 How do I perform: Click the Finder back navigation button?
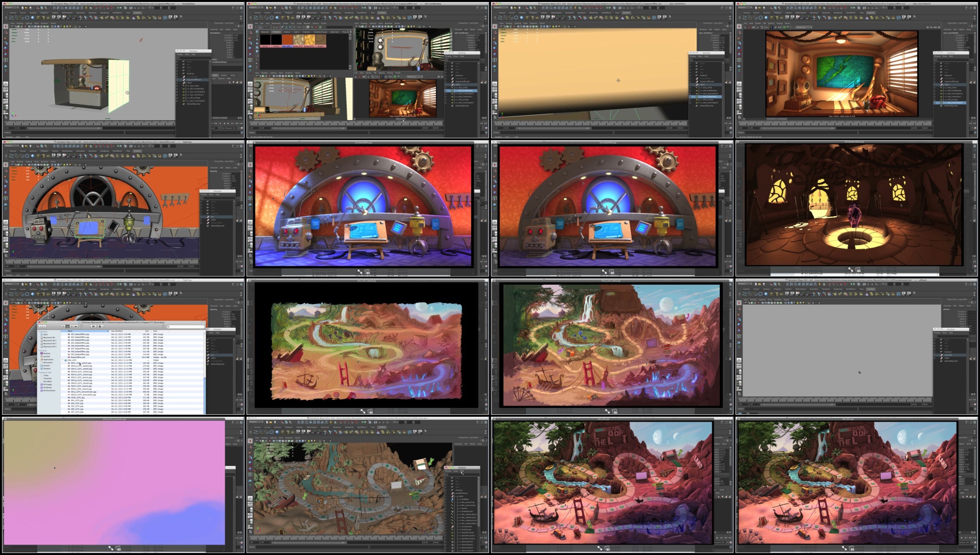coord(40,327)
